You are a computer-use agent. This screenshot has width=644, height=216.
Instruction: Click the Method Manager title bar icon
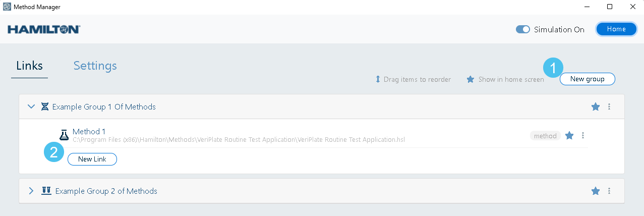pyautogui.click(x=7, y=7)
